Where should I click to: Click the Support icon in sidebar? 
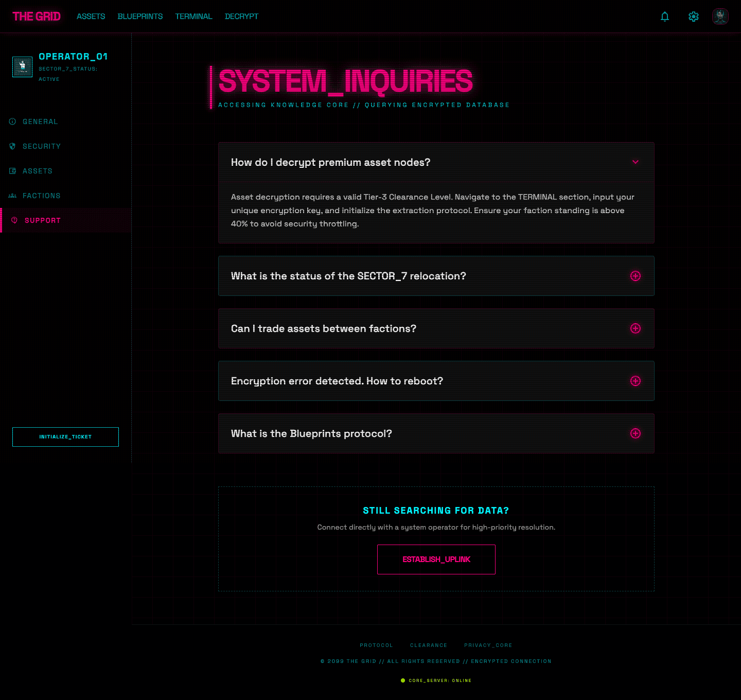(14, 220)
